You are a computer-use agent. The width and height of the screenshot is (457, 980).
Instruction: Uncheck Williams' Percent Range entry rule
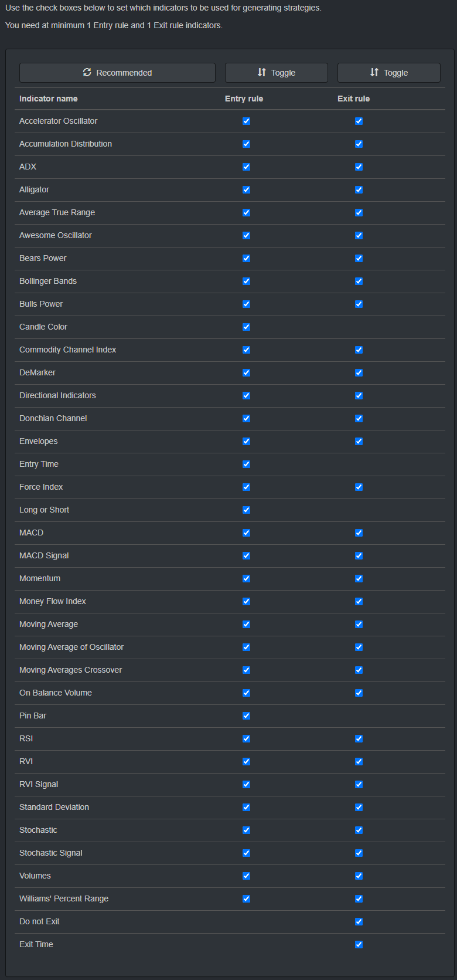(x=246, y=898)
